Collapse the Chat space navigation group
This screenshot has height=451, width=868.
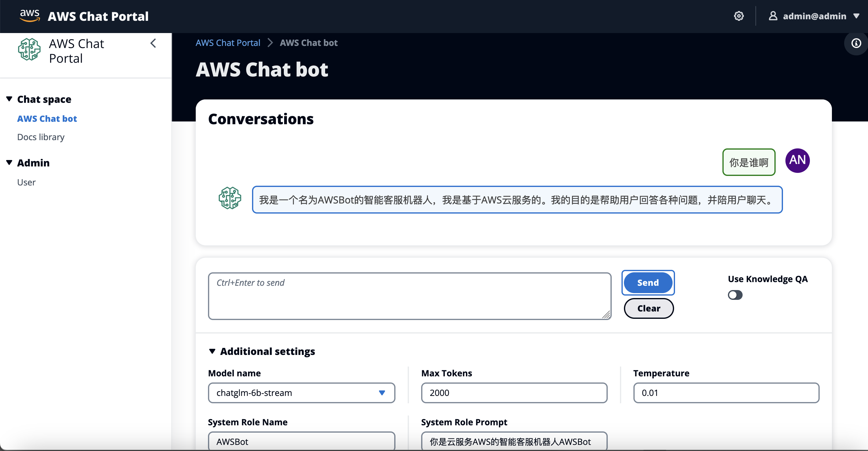[x=9, y=99]
